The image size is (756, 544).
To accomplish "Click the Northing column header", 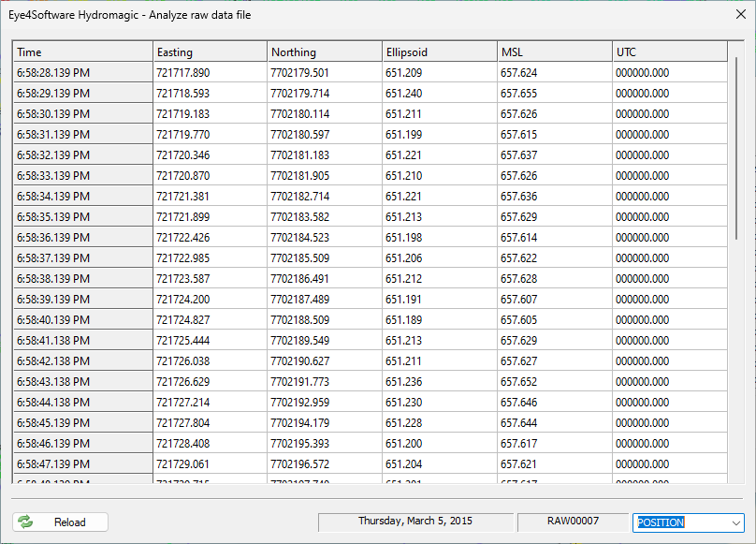I will (x=325, y=52).
